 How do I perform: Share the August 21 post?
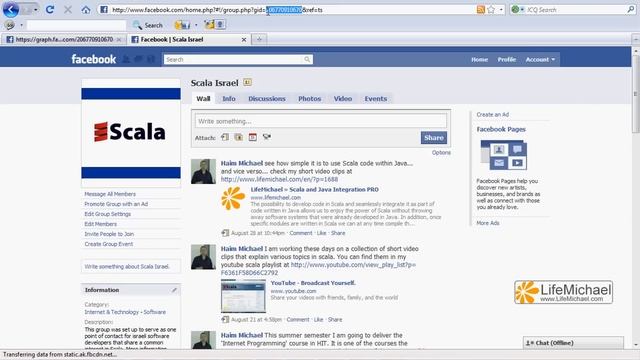tap(335, 320)
